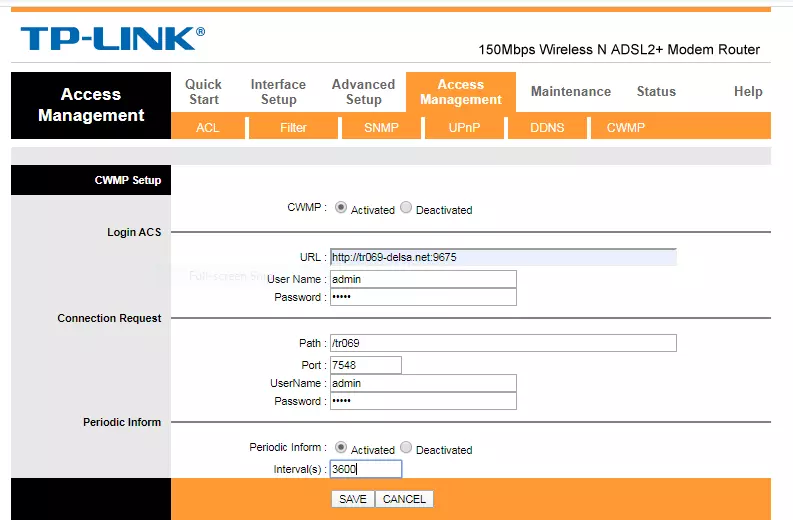Open the DDNS submenu
Viewport: 793px width, 520px height.
(547, 127)
